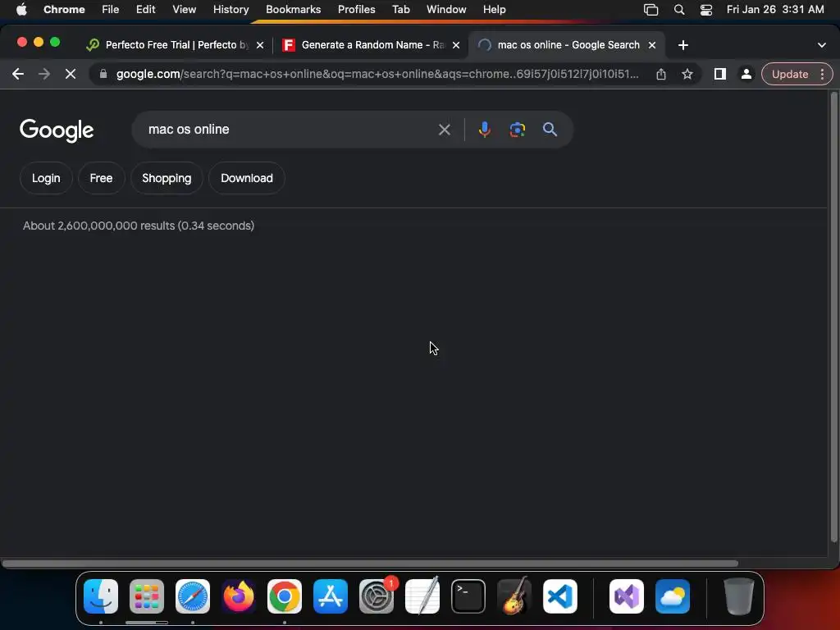The image size is (840, 630).
Task: Open Spotlight search in the menu bar
Action: click(x=679, y=10)
